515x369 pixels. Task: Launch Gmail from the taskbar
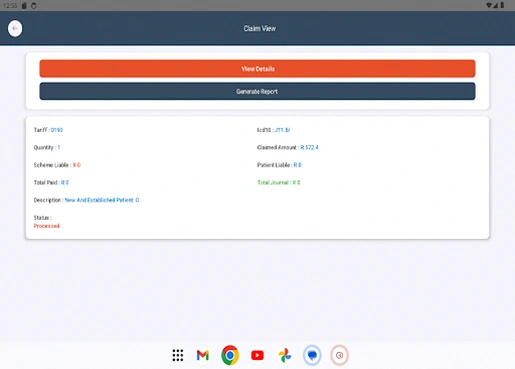pyautogui.click(x=203, y=355)
